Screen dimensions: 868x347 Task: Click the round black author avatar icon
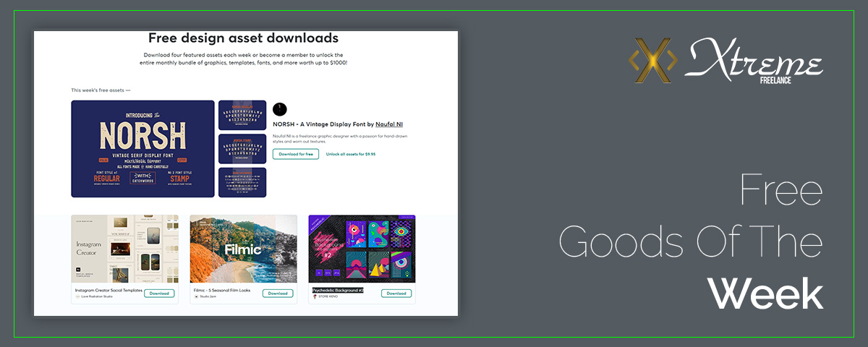coord(280,109)
